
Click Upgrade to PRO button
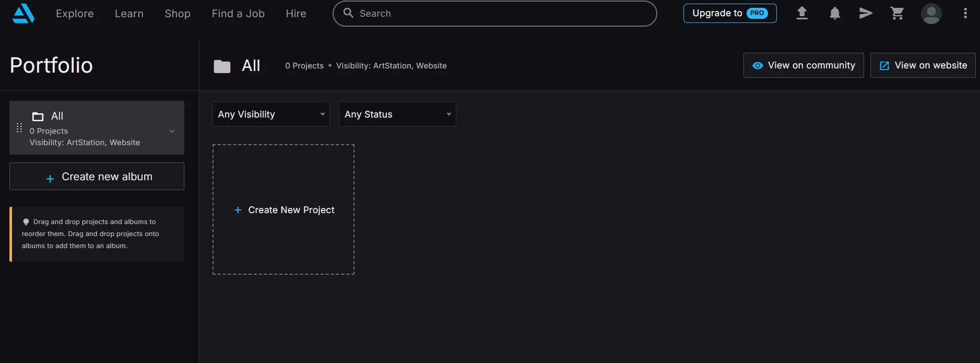pos(730,13)
